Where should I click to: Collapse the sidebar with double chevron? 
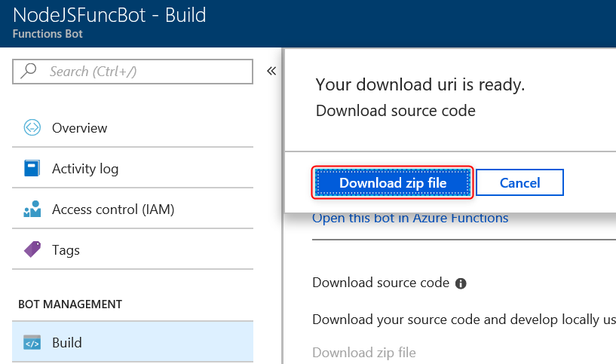(271, 72)
